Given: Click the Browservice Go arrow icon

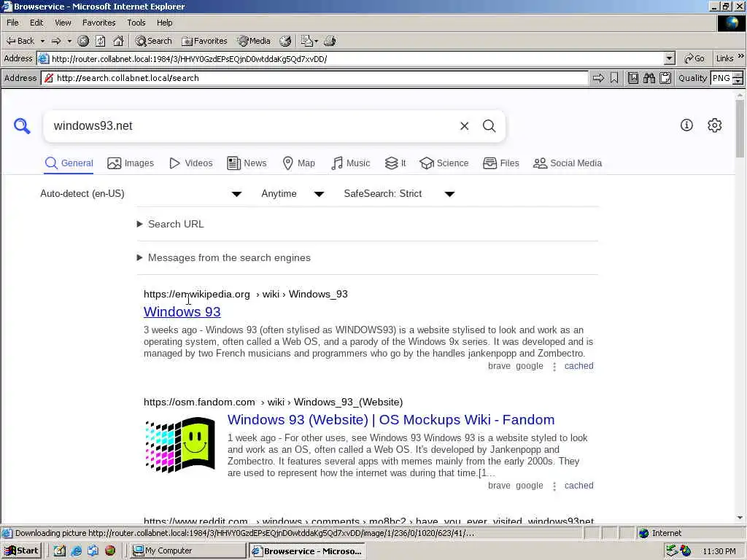Looking at the screenshot, I should pyautogui.click(x=598, y=78).
